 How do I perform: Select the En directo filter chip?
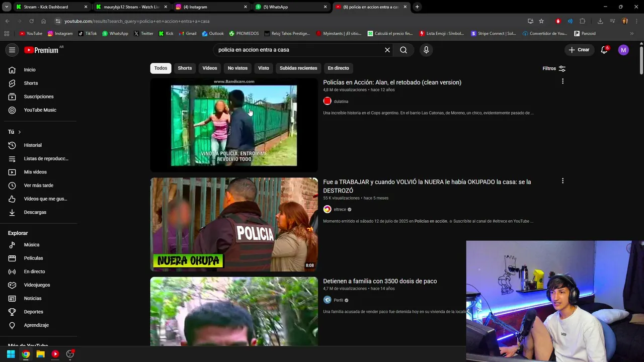[x=338, y=68]
